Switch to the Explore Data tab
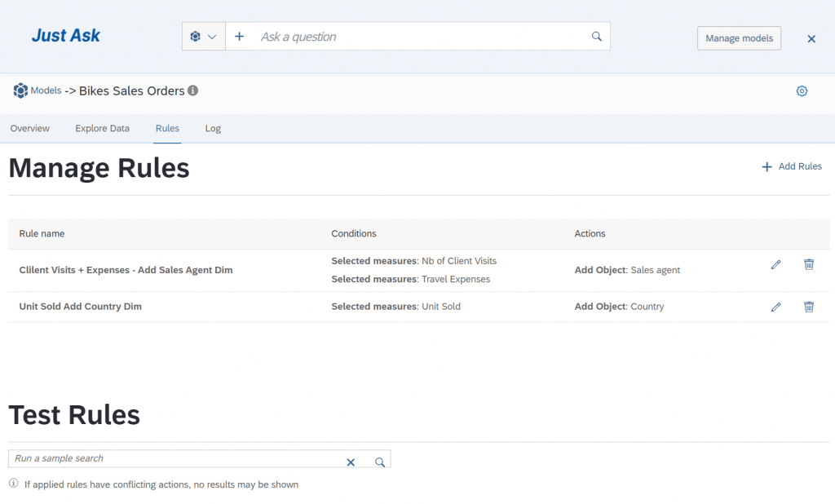835x504 pixels. point(102,128)
